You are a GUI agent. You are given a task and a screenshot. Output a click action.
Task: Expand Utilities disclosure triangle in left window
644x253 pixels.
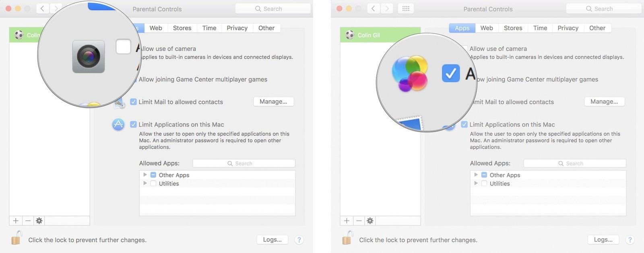click(145, 183)
